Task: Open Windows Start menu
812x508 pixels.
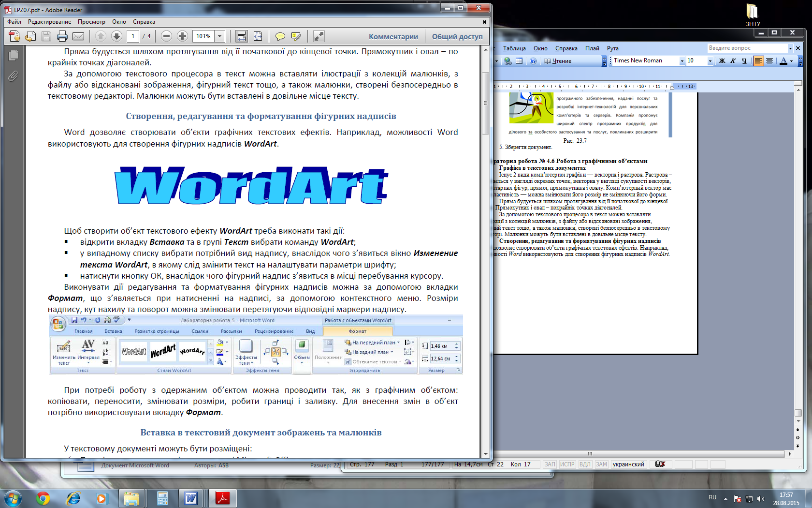Action: (x=13, y=498)
